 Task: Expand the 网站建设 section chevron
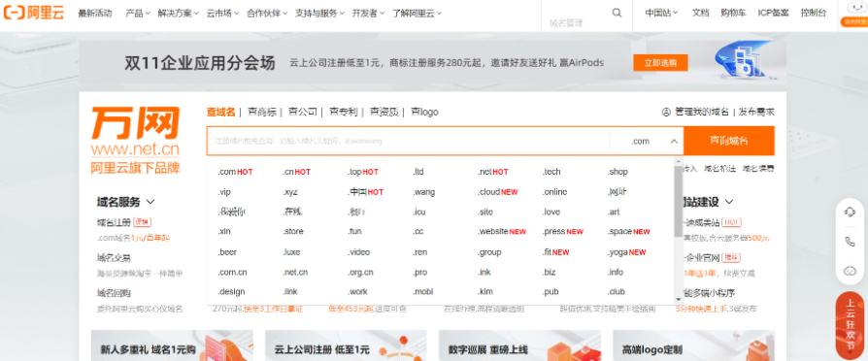click(729, 202)
